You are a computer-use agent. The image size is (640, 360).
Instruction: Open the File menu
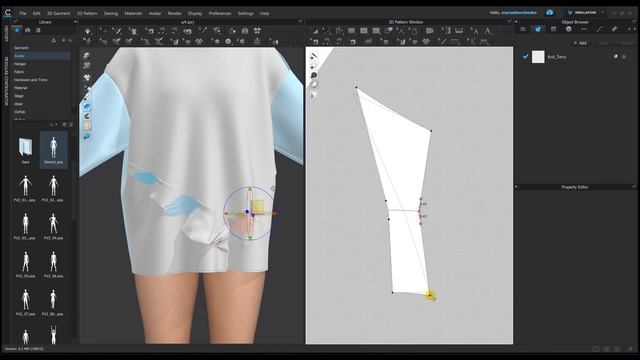23,13
